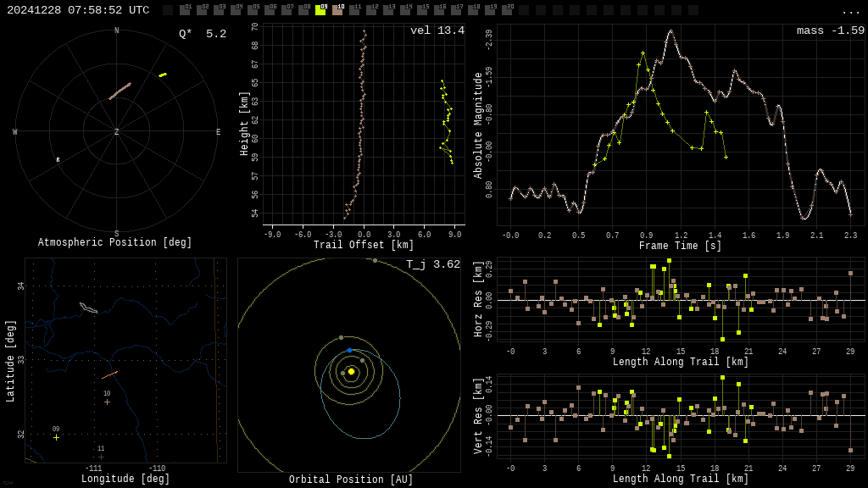The height and width of the screenshot is (488, 868).
Task: Click the T_j 3.62 Tisserand value
Action: pos(432,264)
